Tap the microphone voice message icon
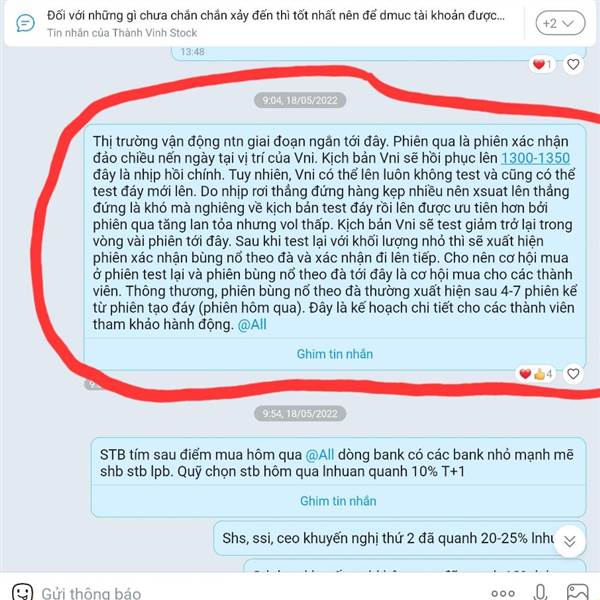This screenshot has height=600, width=600. click(x=540, y=592)
